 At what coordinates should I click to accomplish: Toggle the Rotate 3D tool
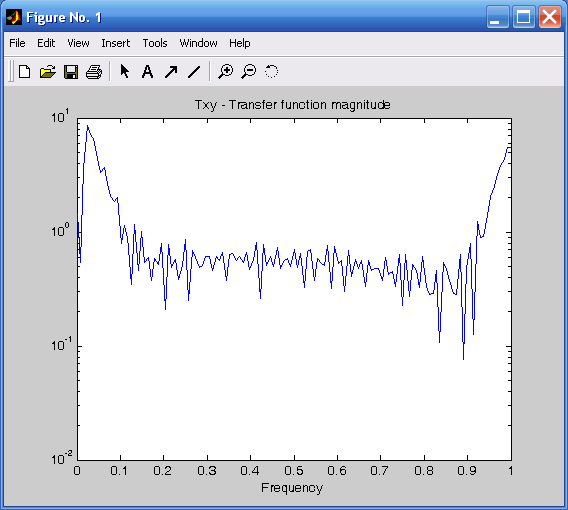coord(272,71)
